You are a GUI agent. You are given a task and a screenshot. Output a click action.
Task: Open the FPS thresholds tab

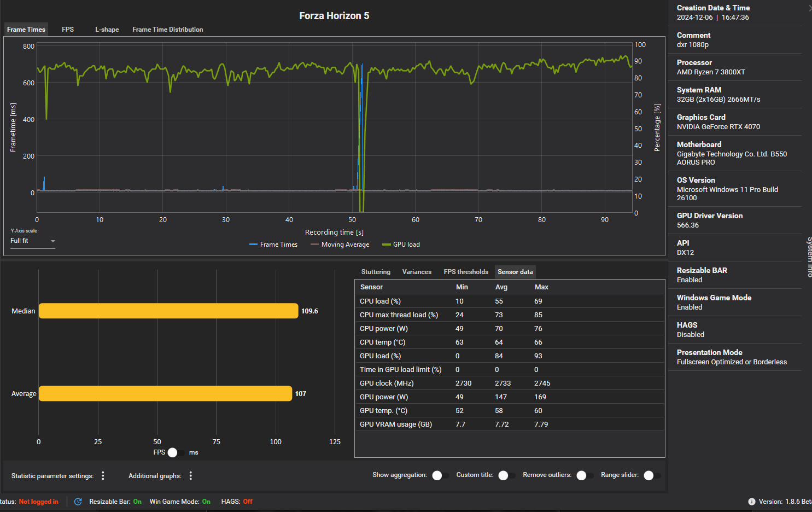466,272
